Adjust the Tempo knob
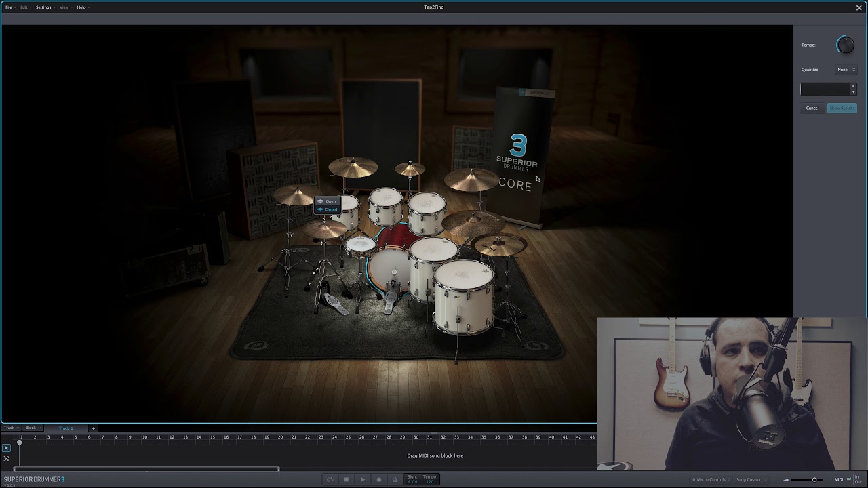 (845, 45)
